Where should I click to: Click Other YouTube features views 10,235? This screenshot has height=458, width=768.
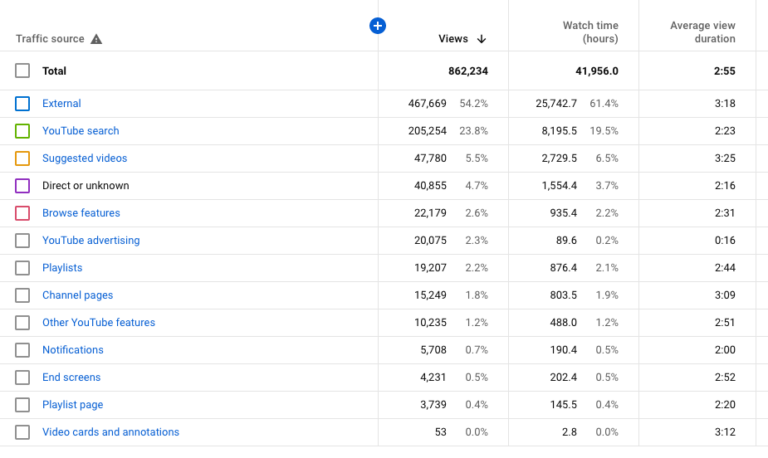click(430, 323)
